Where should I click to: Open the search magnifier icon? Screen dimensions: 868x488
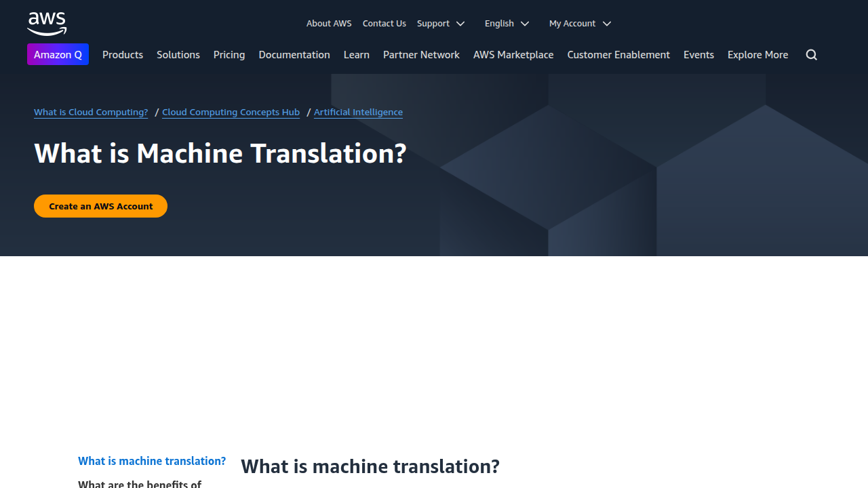click(811, 55)
